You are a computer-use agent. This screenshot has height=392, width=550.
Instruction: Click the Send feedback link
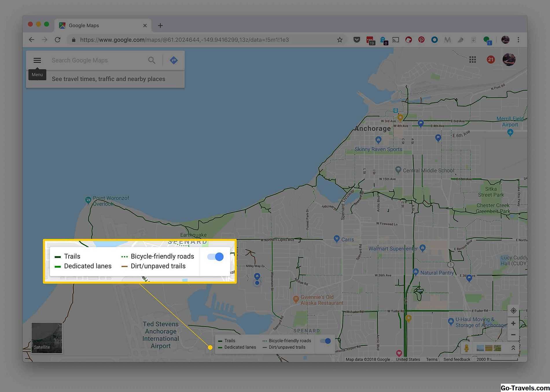pyautogui.click(x=457, y=359)
